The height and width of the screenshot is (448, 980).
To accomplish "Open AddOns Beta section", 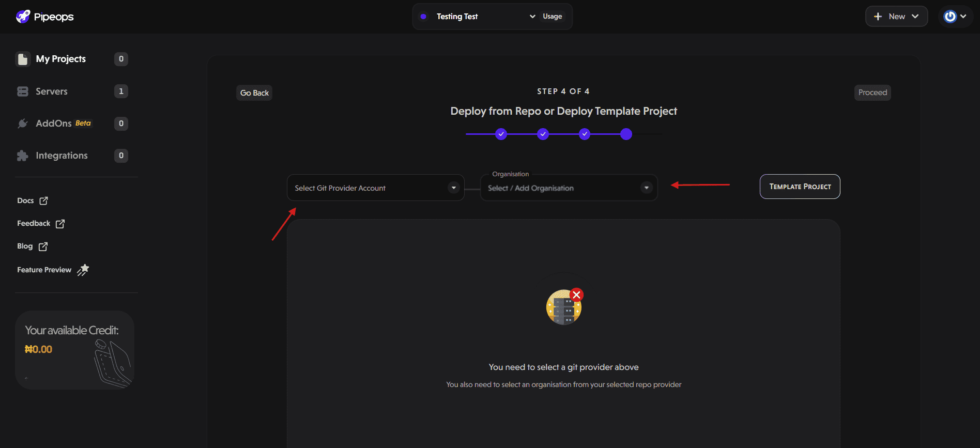I will tap(63, 123).
